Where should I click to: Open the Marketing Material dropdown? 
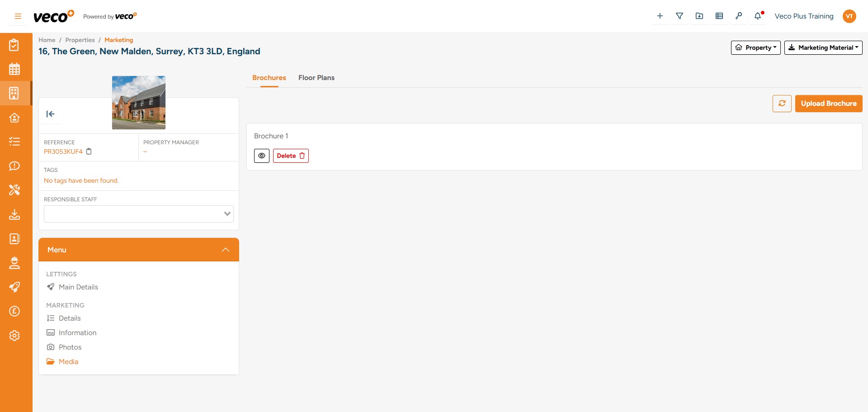823,47
